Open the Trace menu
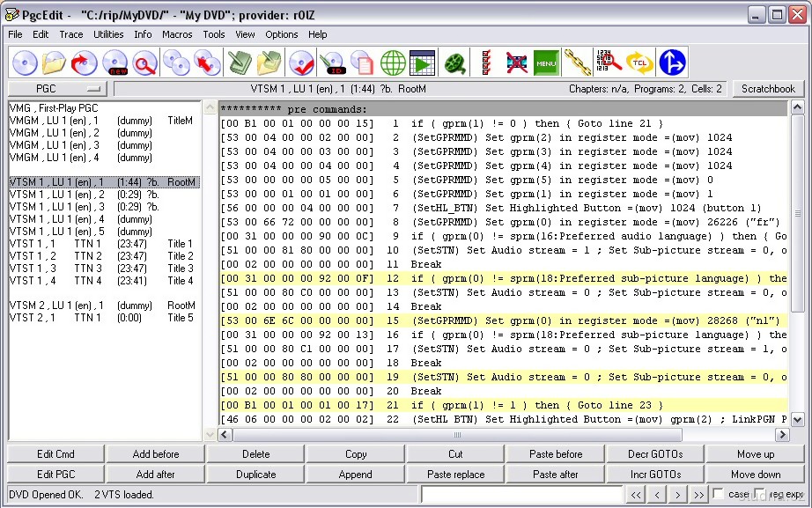This screenshot has height=508, width=812. (x=71, y=34)
